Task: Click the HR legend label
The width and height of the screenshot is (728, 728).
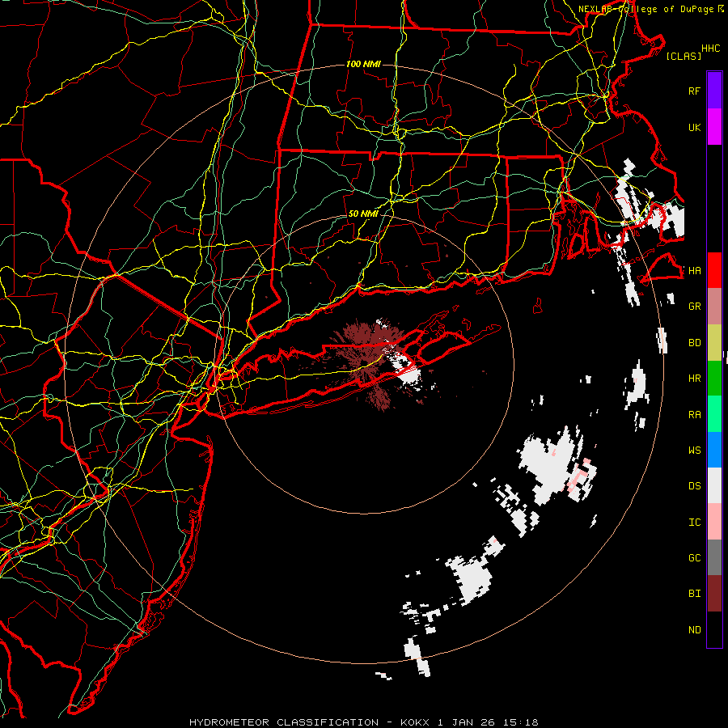Action: pyautogui.click(x=694, y=379)
